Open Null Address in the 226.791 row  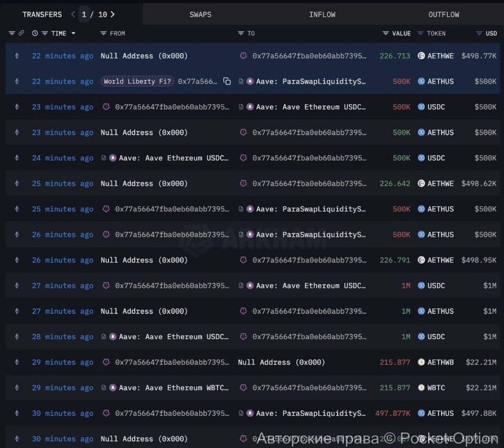click(144, 260)
